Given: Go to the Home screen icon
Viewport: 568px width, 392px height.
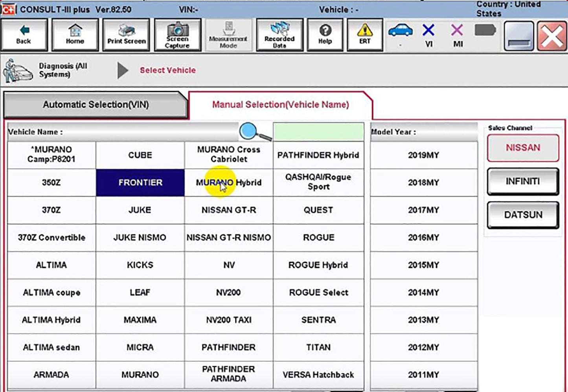Looking at the screenshot, I should tap(75, 35).
